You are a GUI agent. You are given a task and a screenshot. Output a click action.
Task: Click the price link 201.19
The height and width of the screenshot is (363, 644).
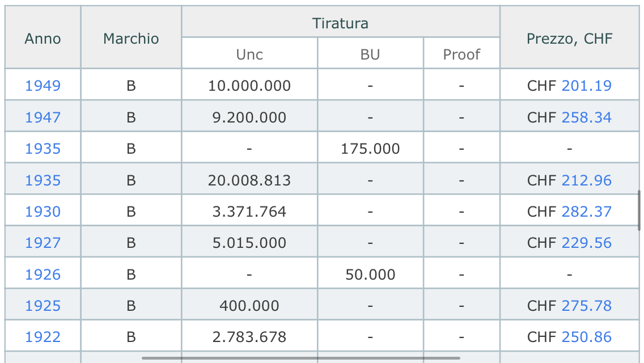pyautogui.click(x=586, y=86)
